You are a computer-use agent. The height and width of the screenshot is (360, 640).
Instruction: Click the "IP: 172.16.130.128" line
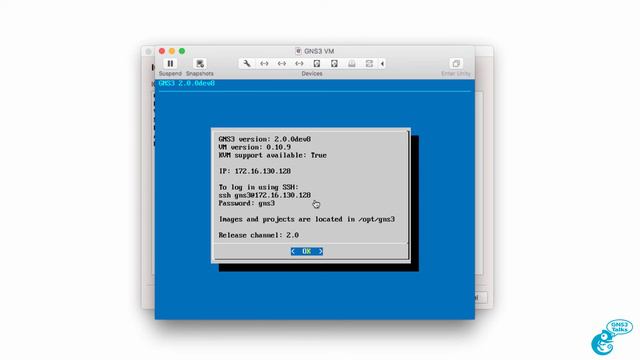[x=255, y=171]
